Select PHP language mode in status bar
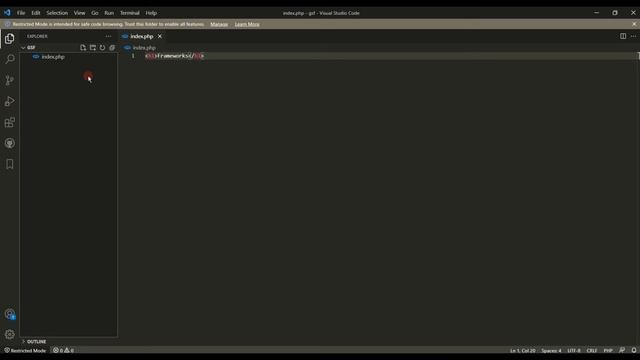This screenshot has width=640, height=360. click(x=608, y=351)
